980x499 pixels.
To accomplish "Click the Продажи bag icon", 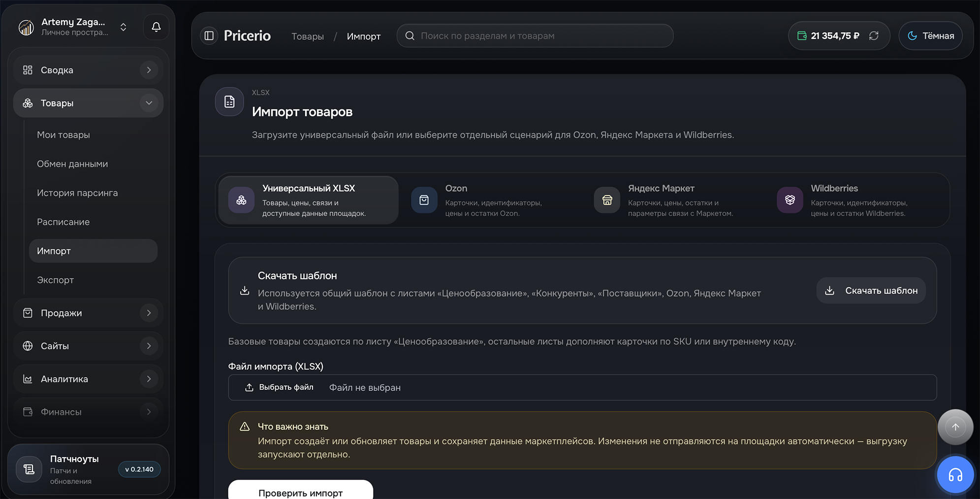I will click(x=28, y=313).
